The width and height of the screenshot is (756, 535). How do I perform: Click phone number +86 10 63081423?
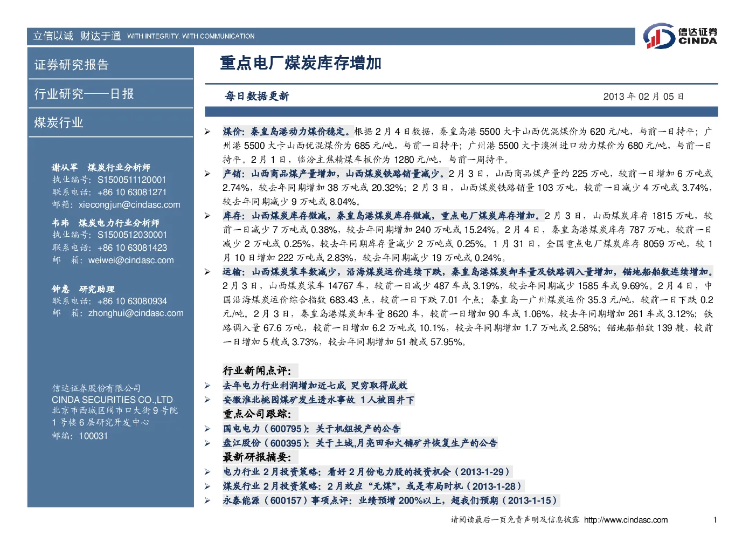coord(132,248)
